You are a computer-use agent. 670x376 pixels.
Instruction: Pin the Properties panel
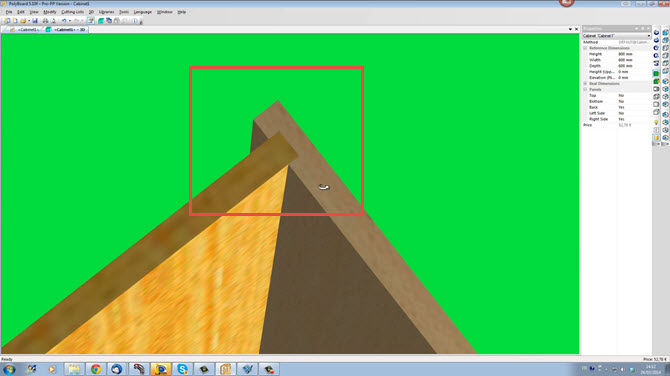642,28
